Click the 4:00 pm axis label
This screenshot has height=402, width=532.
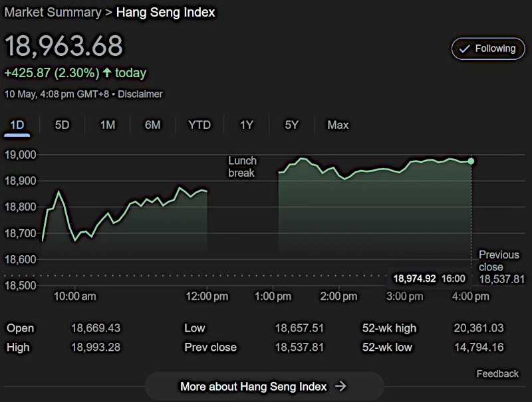click(x=471, y=296)
